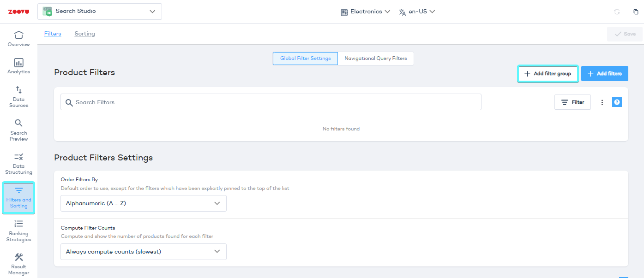Select Global Filter Settings

pyautogui.click(x=305, y=59)
